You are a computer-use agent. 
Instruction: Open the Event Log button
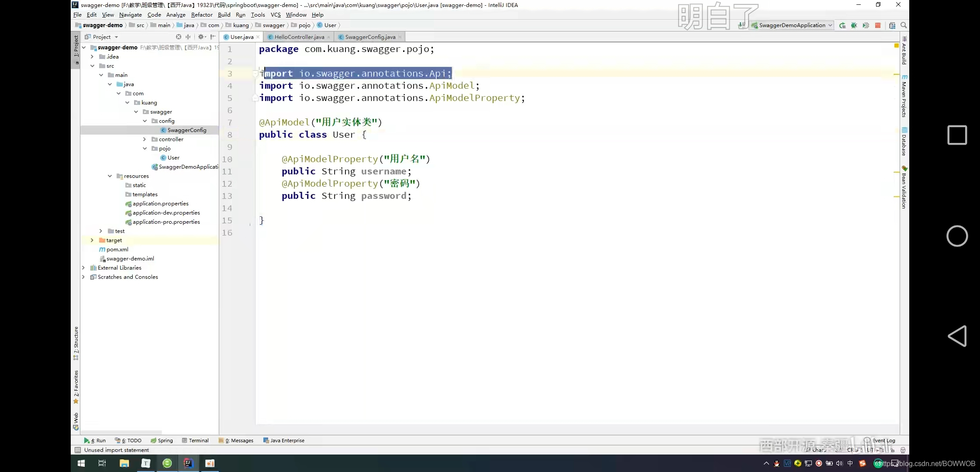[880, 441]
